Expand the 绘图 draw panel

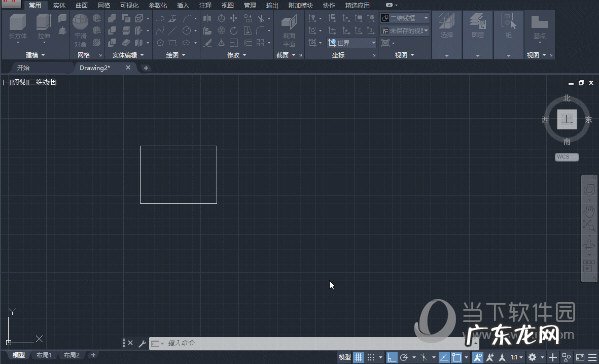(x=175, y=55)
